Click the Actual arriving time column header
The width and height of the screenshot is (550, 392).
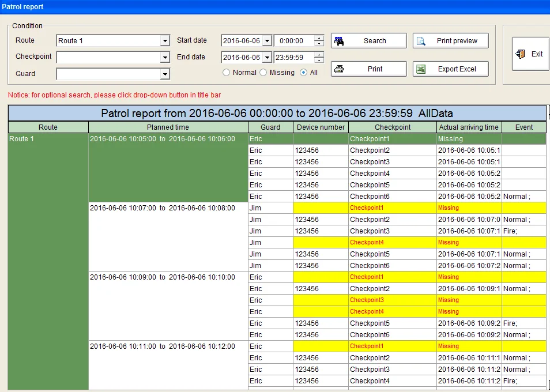[x=469, y=127]
